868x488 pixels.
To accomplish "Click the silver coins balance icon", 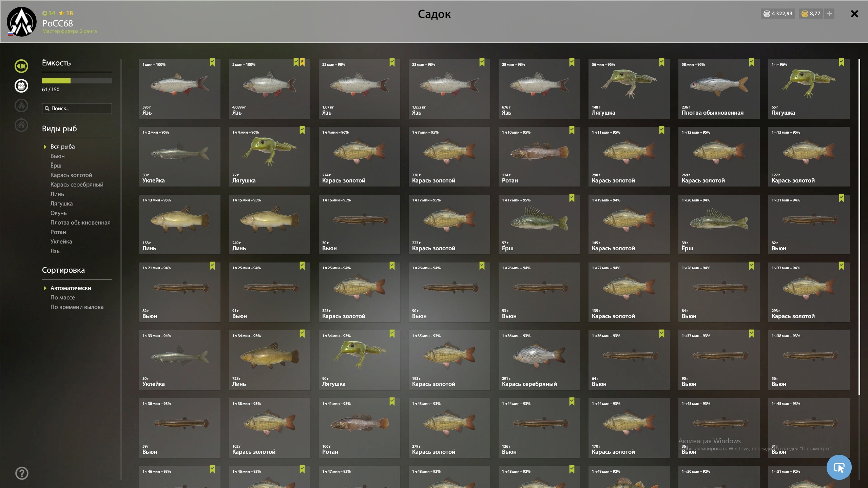I will 767,14.
